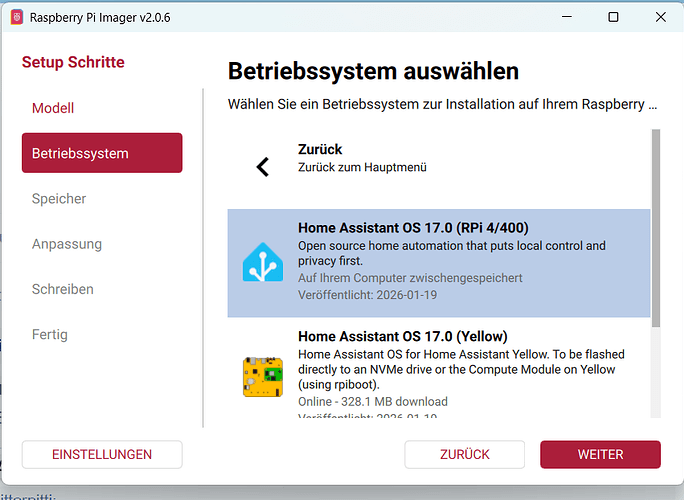Click the Home Assistant house logo icon
The height and width of the screenshot is (500, 684).
(x=263, y=262)
